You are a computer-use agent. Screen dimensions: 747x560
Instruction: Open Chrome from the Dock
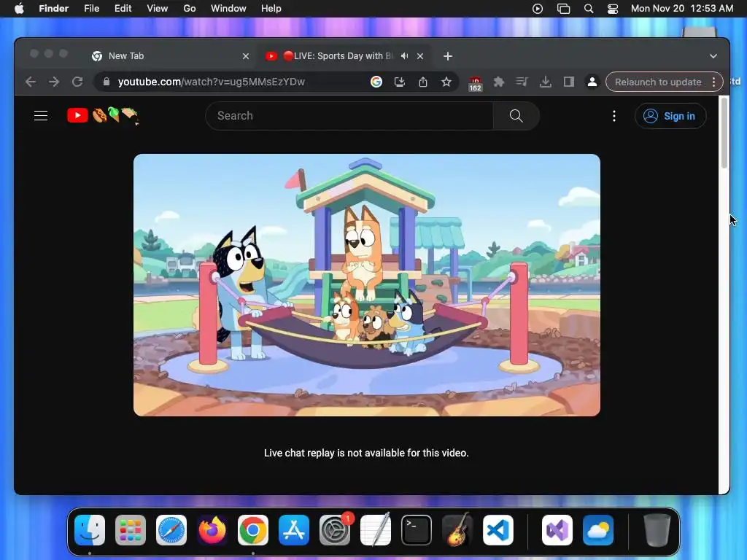[x=253, y=530]
